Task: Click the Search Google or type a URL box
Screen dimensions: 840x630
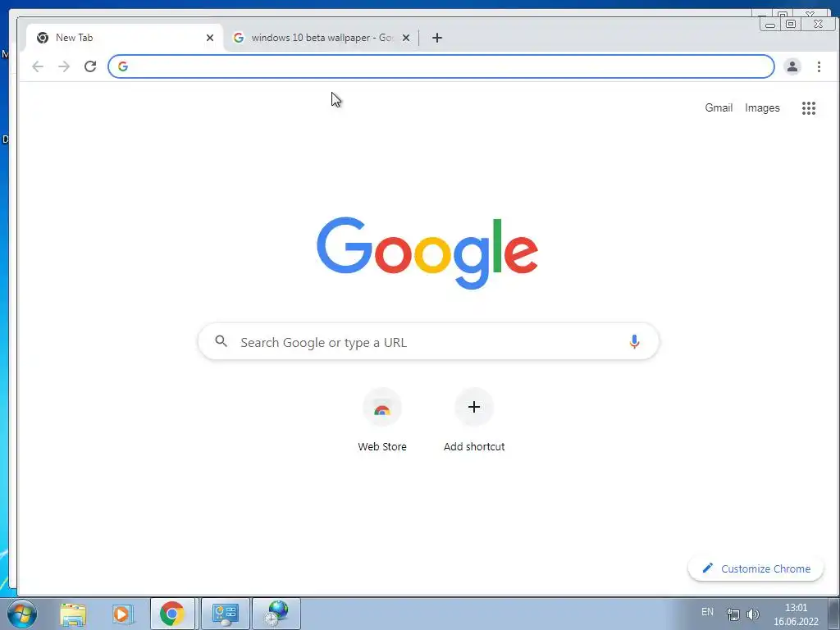Action: tap(428, 341)
